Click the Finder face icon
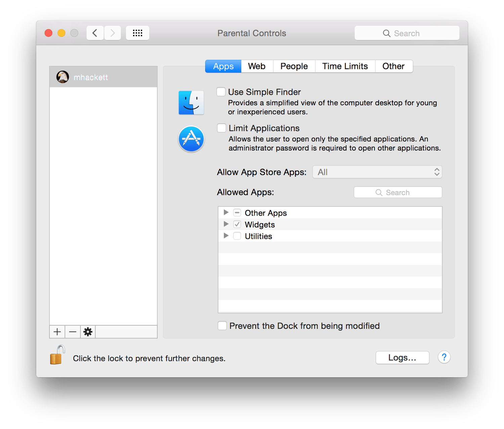This screenshot has width=504, height=429. pyautogui.click(x=191, y=102)
